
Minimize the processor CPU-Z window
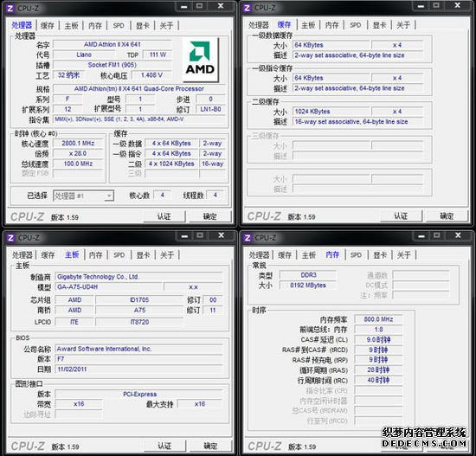tap(184, 6)
